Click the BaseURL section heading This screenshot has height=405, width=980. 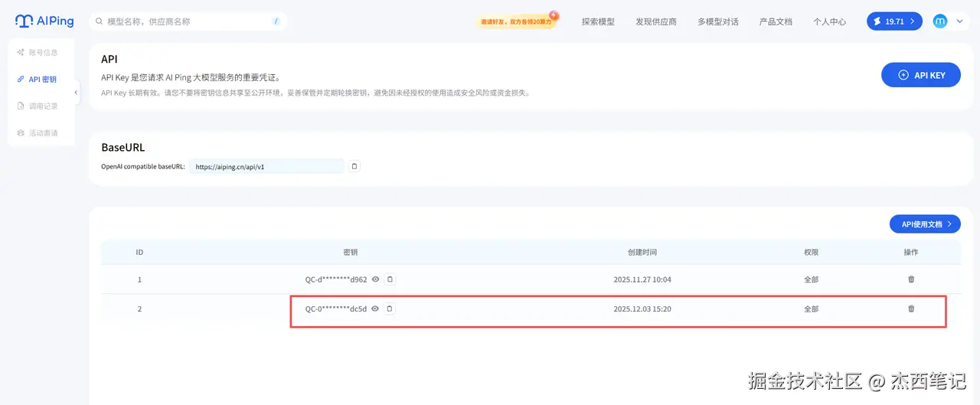point(123,147)
